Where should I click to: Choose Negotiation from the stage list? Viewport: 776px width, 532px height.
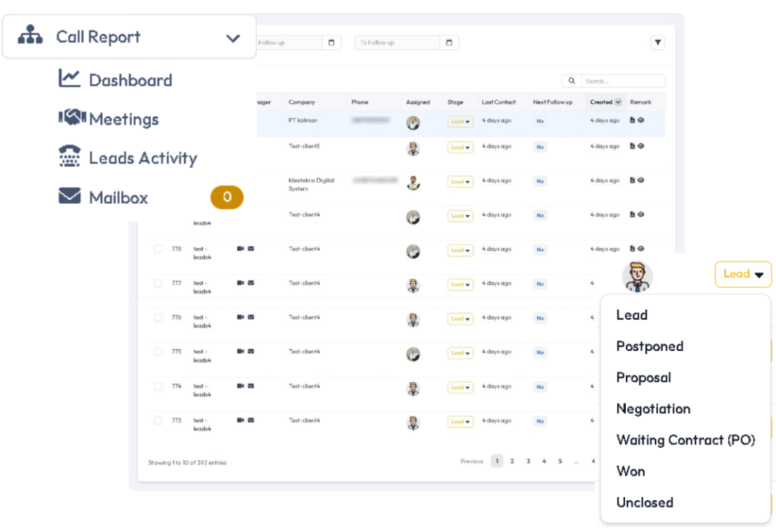652,408
